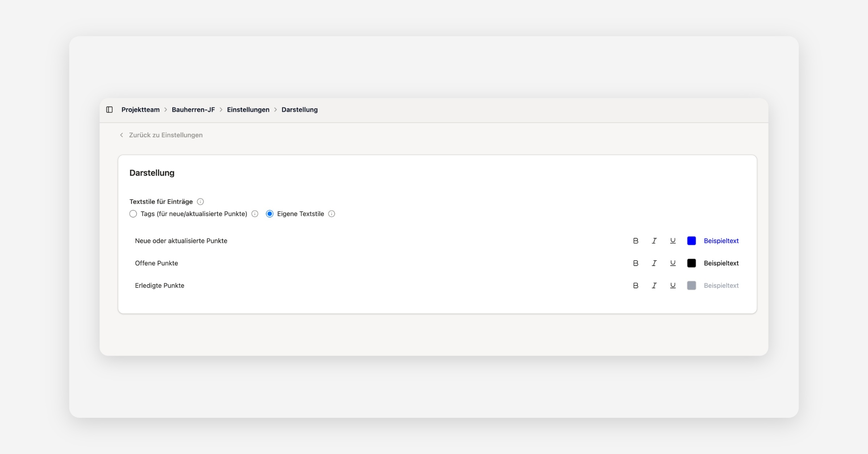Toggle underline for Offene Punkte
Viewport: 868px width, 454px height.
(x=673, y=263)
